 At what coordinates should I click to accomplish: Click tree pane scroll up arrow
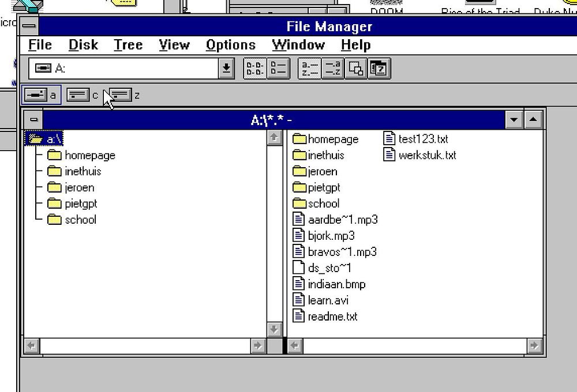(273, 138)
